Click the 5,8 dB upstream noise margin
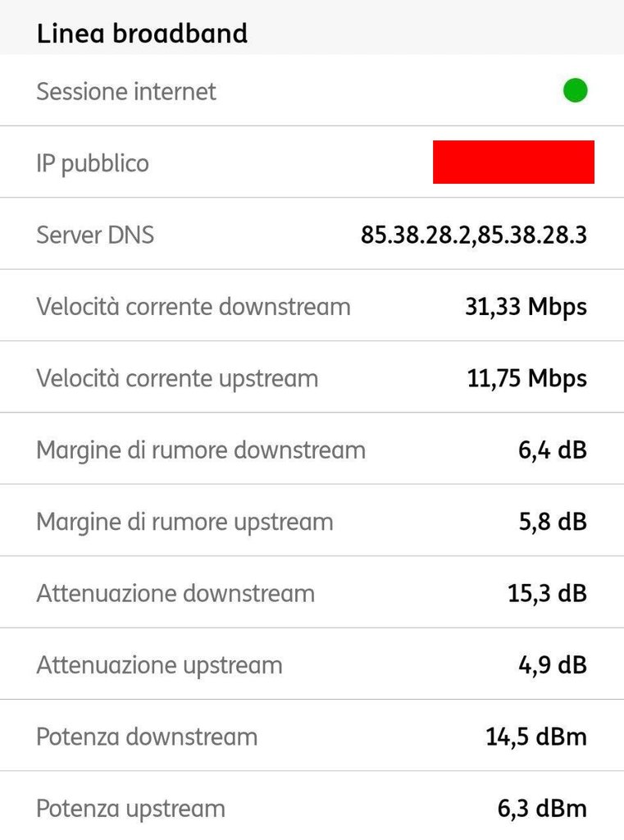624x840 pixels. [553, 522]
